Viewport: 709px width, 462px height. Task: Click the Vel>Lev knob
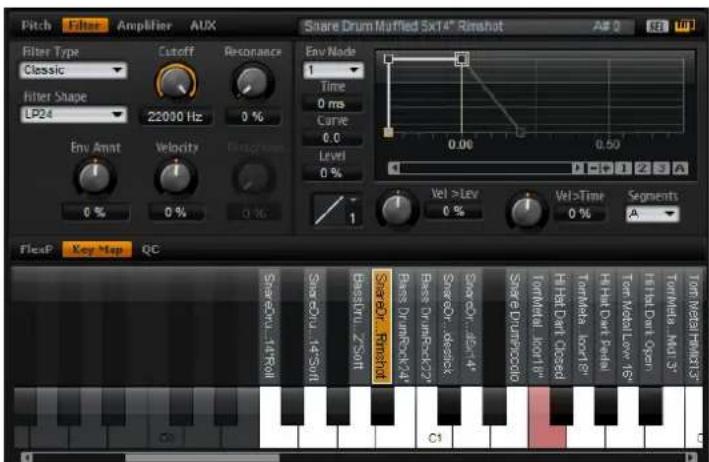[x=397, y=209]
